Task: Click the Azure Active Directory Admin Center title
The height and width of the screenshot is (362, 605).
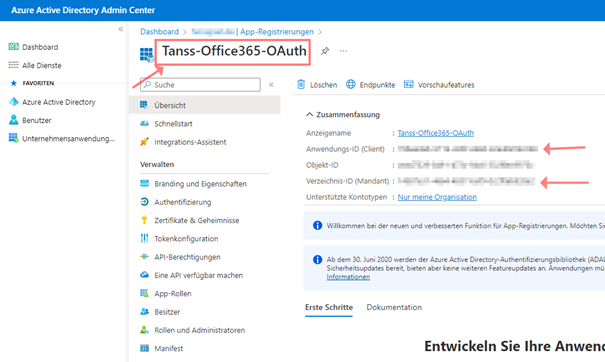Action: [x=83, y=10]
